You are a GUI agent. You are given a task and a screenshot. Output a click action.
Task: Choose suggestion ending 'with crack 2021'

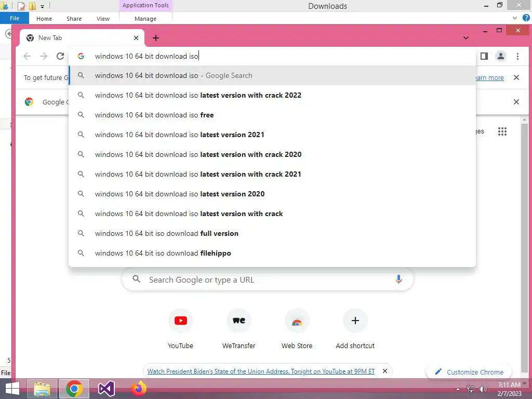[272, 174]
